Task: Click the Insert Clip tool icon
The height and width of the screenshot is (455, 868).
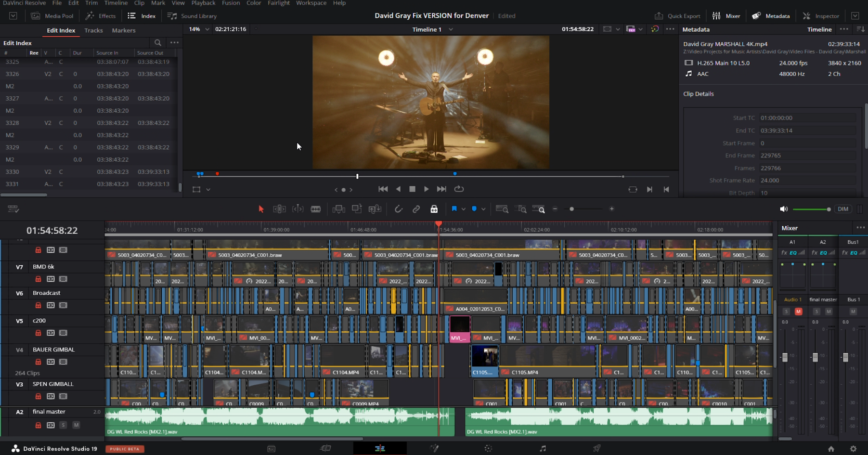Action: pyautogui.click(x=338, y=209)
